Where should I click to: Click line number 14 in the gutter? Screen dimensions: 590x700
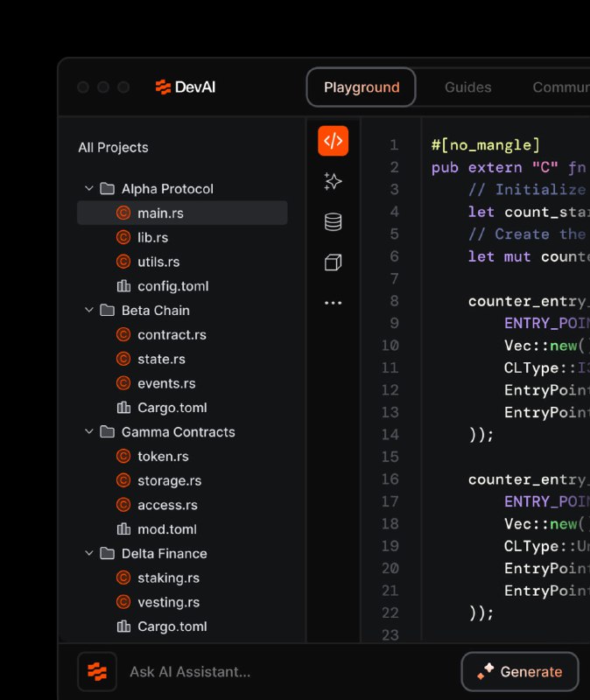[390, 434]
